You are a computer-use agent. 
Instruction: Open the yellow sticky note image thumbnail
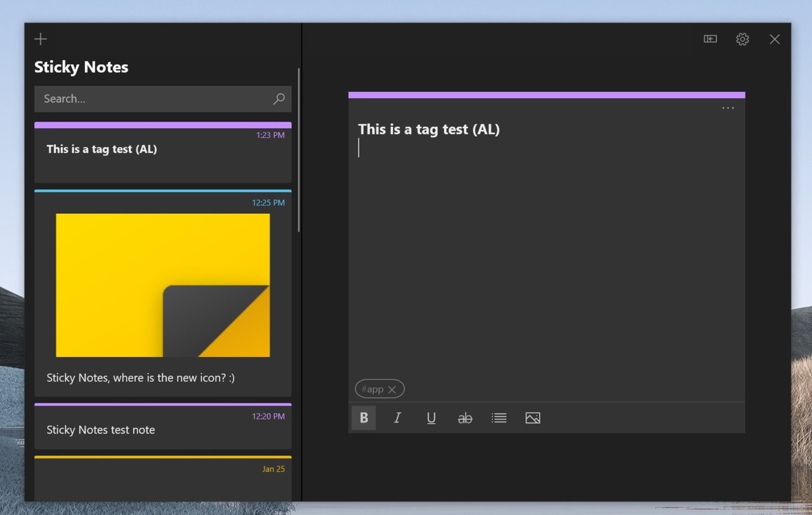(x=162, y=285)
